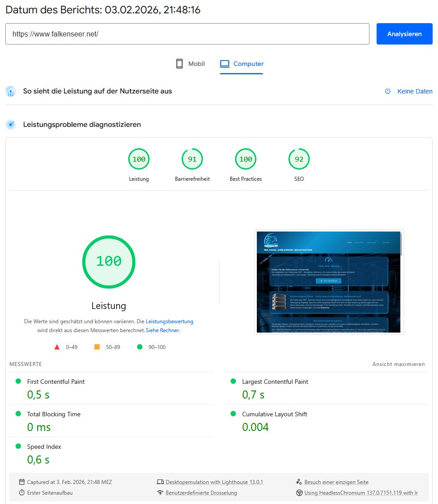Screen dimensions: 438x504
Task: Open the Siehe Rechner link
Action: click(162, 330)
